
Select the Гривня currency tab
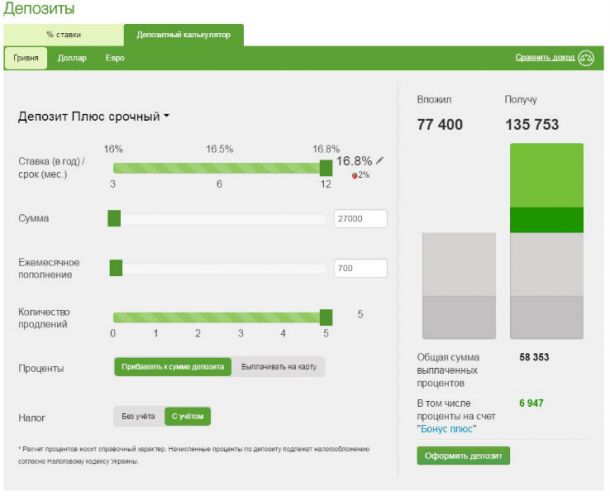tap(26, 58)
